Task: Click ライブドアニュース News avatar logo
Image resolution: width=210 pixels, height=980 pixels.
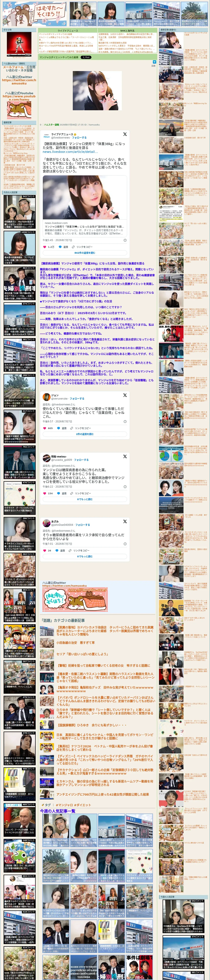Action: tap(46, 136)
